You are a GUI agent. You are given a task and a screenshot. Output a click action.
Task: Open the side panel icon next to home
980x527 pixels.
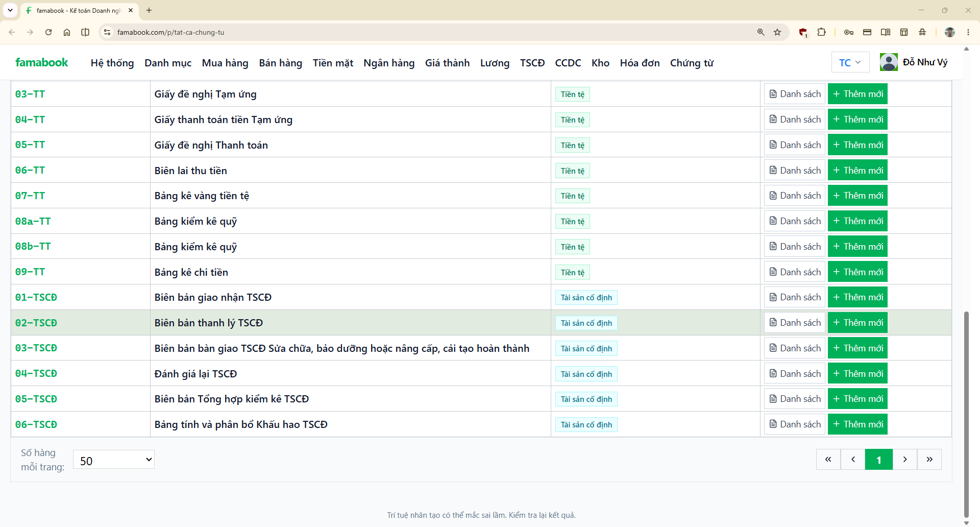[85, 32]
